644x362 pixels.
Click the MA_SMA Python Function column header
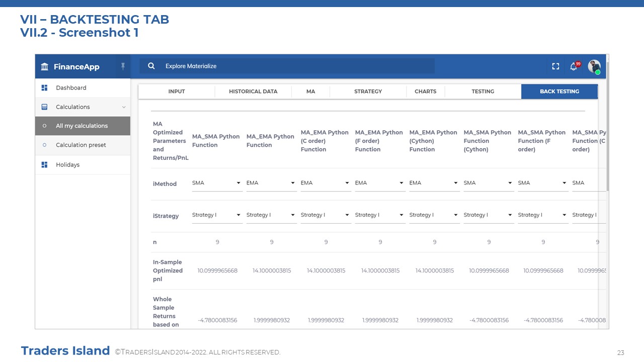(216, 141)
